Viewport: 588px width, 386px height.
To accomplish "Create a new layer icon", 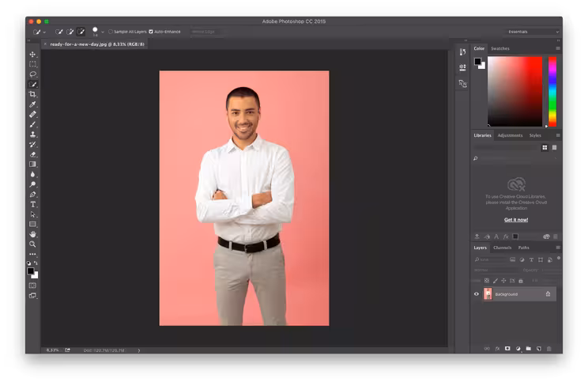I will tap(539, 349).
